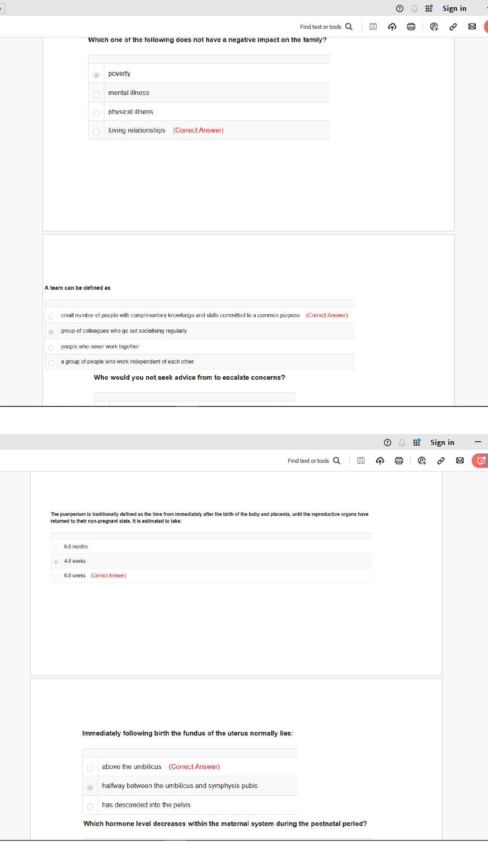The image size is (488, 868).
Task: Click upload to cloud icon in top toolbar
Action: (392, 27)
